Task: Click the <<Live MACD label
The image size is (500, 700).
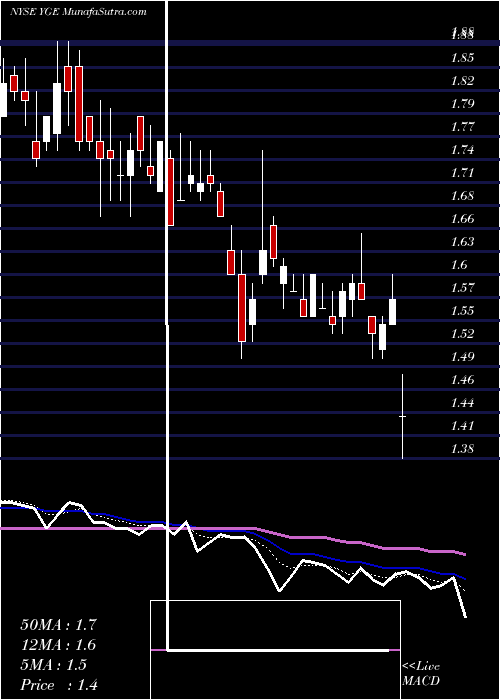Action: 421,674
